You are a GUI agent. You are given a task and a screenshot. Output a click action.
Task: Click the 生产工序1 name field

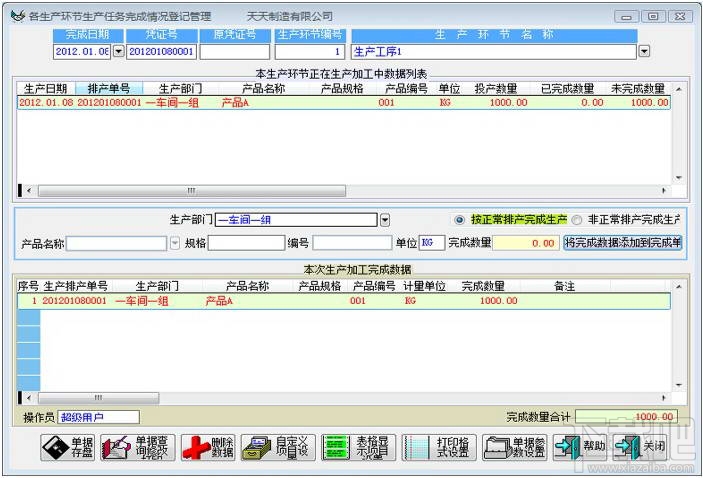pyautogui.click(x=493, y=52)
